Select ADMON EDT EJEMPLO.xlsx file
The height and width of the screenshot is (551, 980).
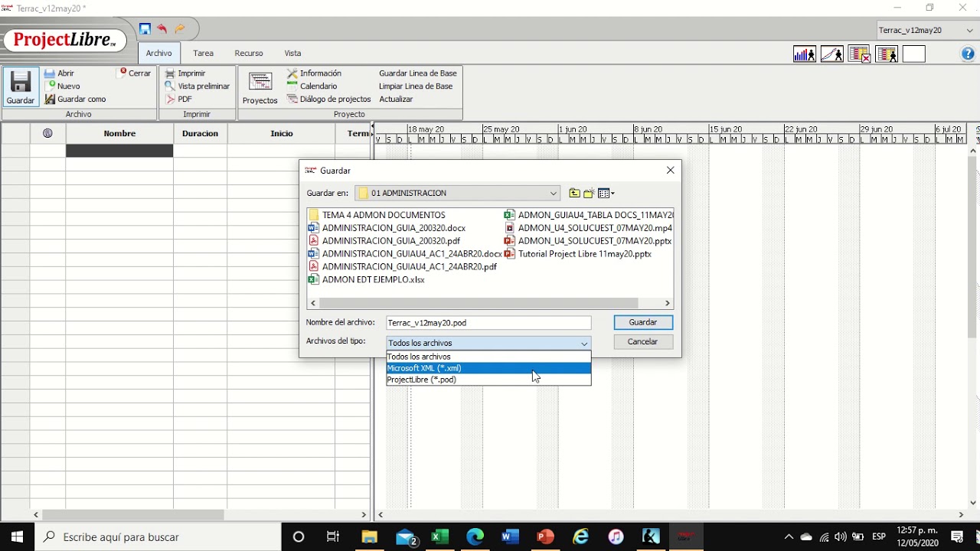(367, 280)
